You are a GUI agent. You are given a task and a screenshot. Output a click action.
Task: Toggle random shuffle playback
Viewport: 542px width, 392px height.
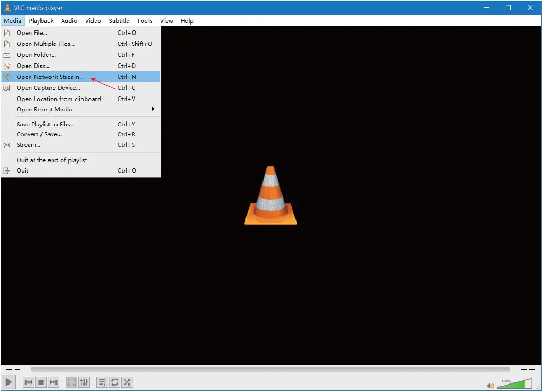click(127, 382)
